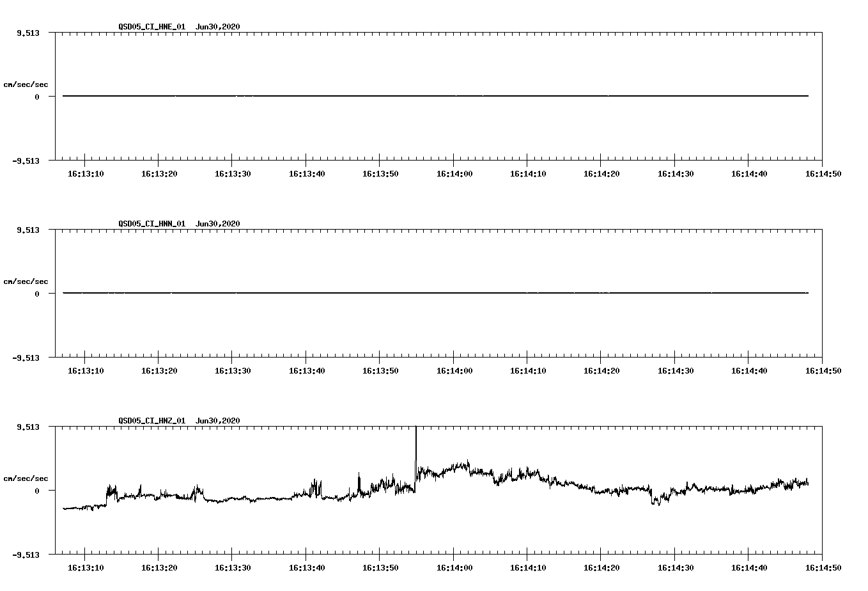Viewport: 868px width, 591px height.
Task: Click the 16:14:10 time label under the HNZ plot
Action: [528, 567]
